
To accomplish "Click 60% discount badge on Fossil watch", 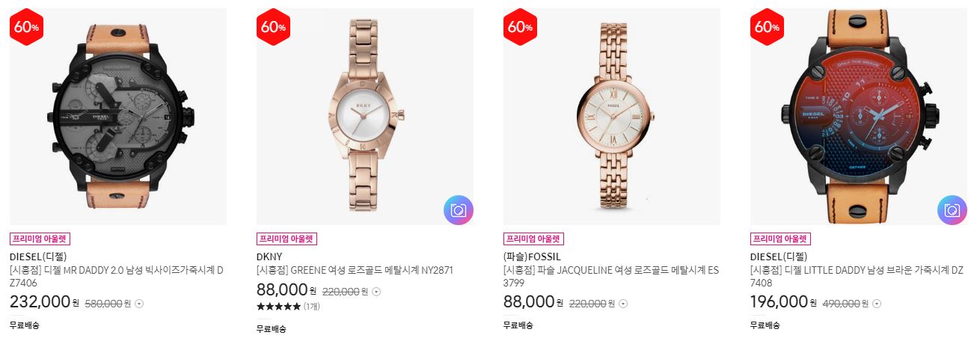I will (x=520, y=27).
